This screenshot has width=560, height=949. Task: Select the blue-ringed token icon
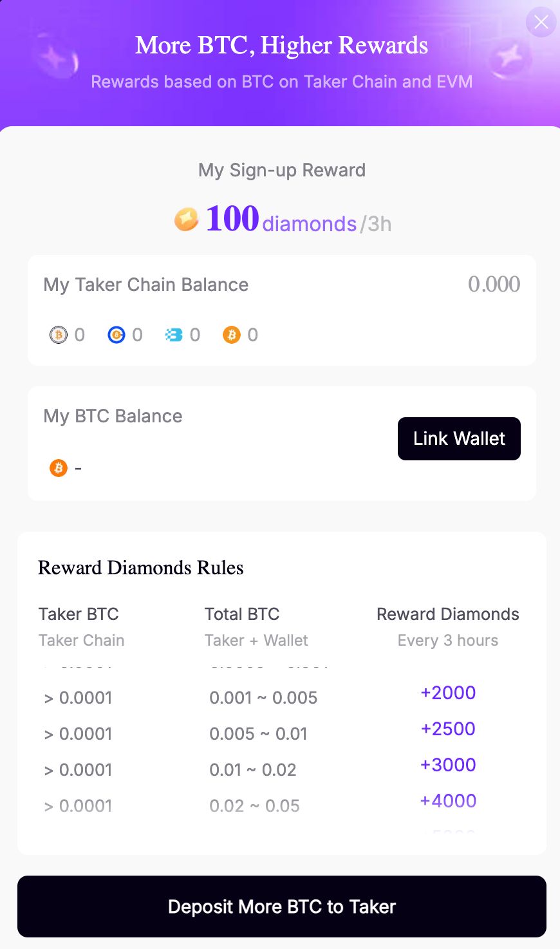click(x=117, y=335)
